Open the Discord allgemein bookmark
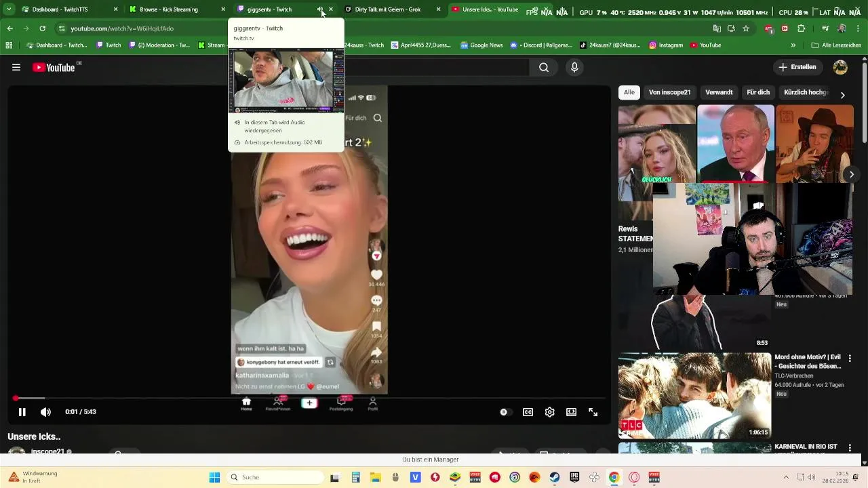The height and width of the screenshot is (488, 868). (542, 45)
